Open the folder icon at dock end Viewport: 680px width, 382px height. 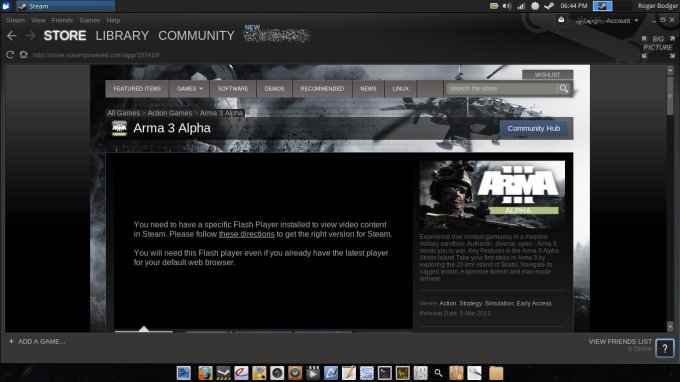coord(496,373)
